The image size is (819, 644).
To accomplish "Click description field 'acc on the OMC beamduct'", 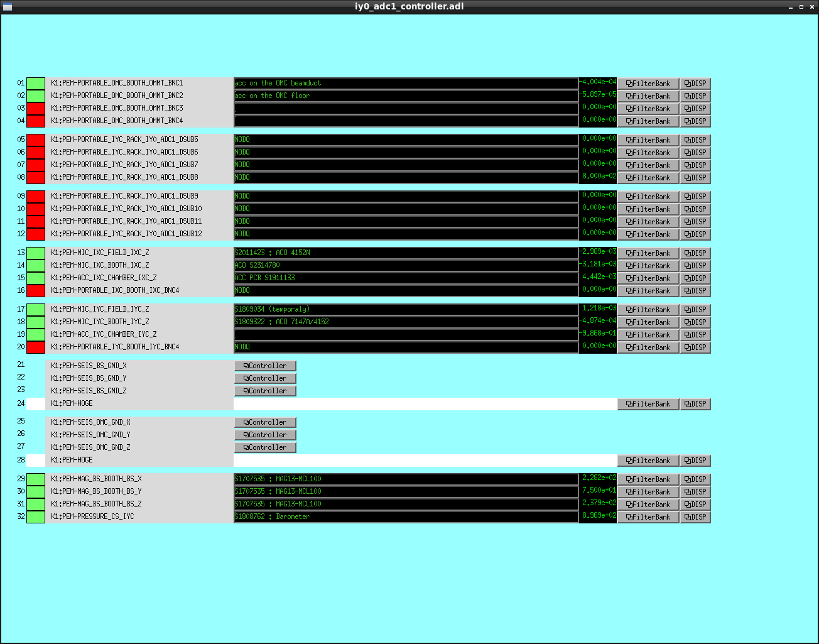I will point(406,84).
